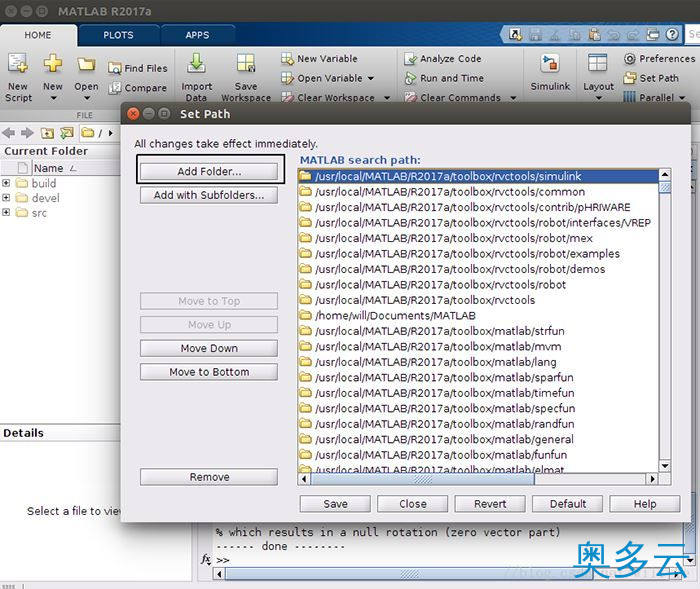Click the path list scroll down arrow
Viewport: 700px width, 589px height.
pyautogui.click(x=665, y=466)
